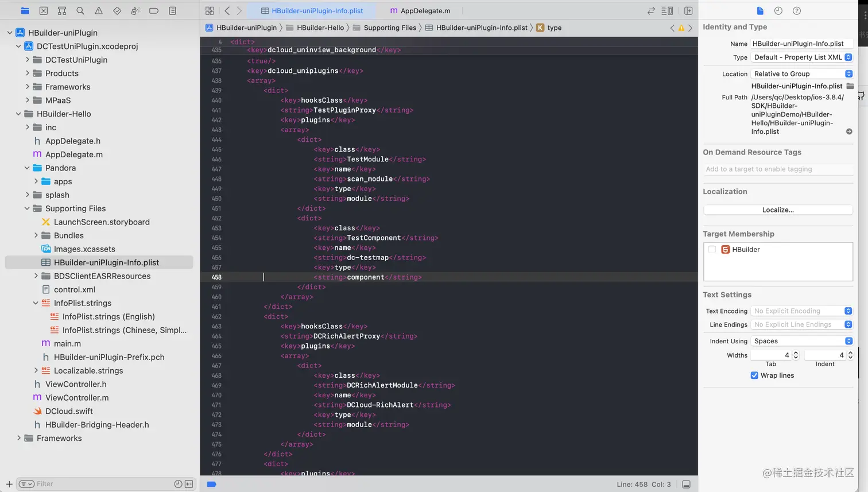Select DCloud.swift in the navigator

69,411
